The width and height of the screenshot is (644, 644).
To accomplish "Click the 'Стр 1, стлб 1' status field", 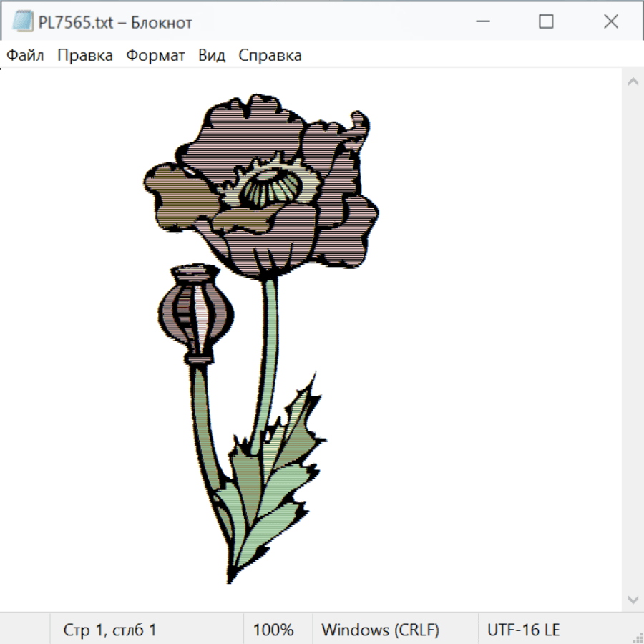I will coord(109,630).
